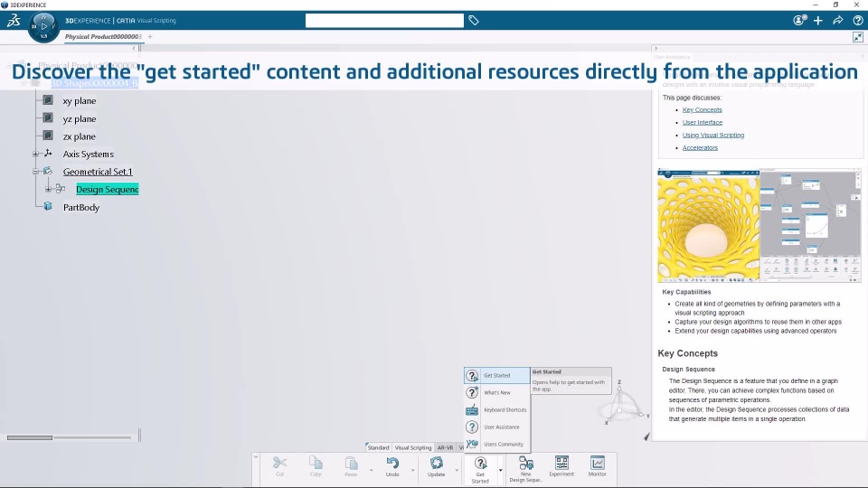Click the share arrow icon

click(x=837, y=21)
